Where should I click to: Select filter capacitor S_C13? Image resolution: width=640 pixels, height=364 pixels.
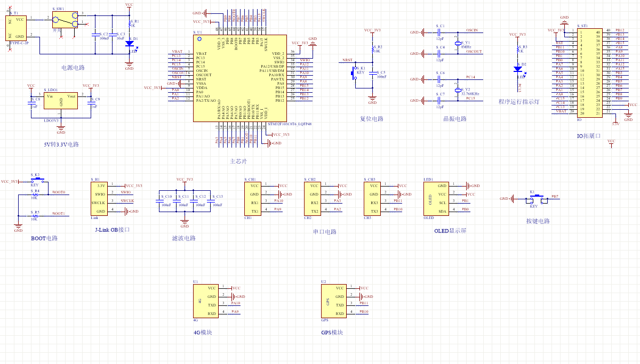tap(210, 200)
